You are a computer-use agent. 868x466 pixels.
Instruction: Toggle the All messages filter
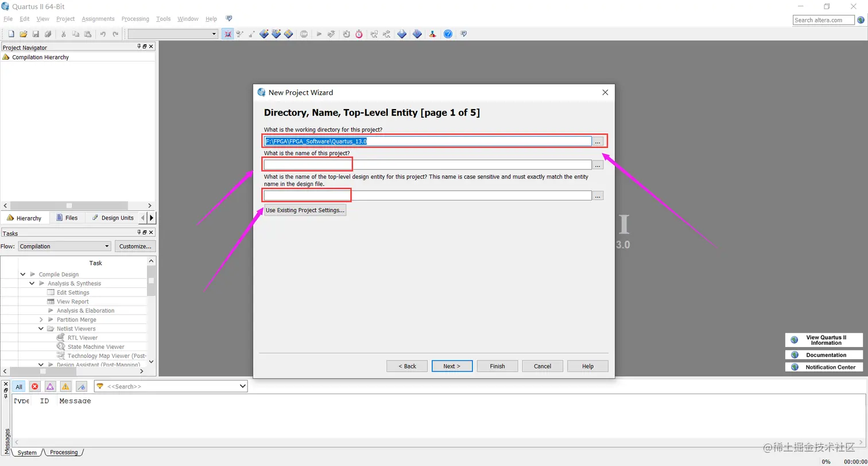pyautogui.click(x=19, y=387)
